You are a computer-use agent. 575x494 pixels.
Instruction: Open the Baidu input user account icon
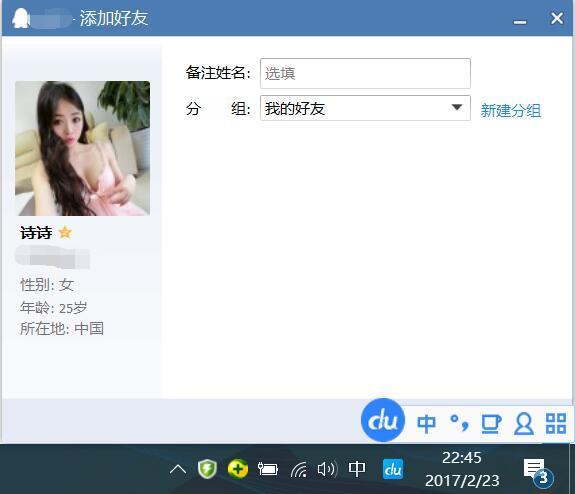[x=524, y=424]
